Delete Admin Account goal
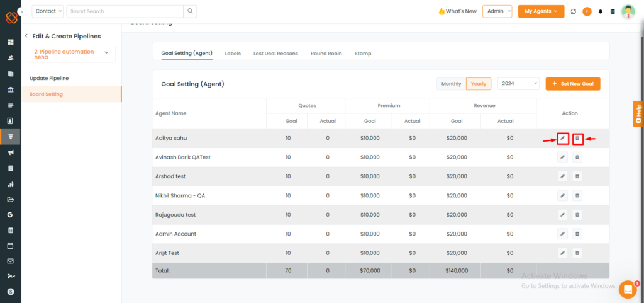644x303 pixels. [577, 234]
